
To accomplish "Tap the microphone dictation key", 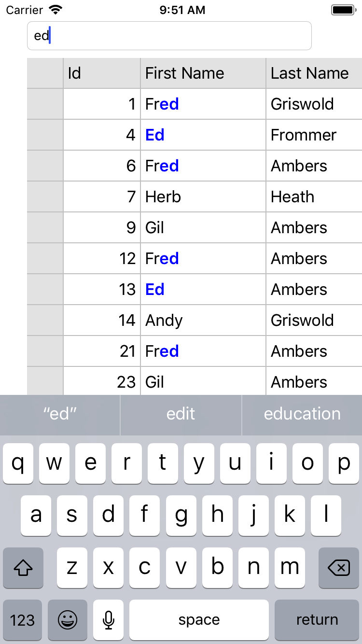I will (x=109, y=620).
